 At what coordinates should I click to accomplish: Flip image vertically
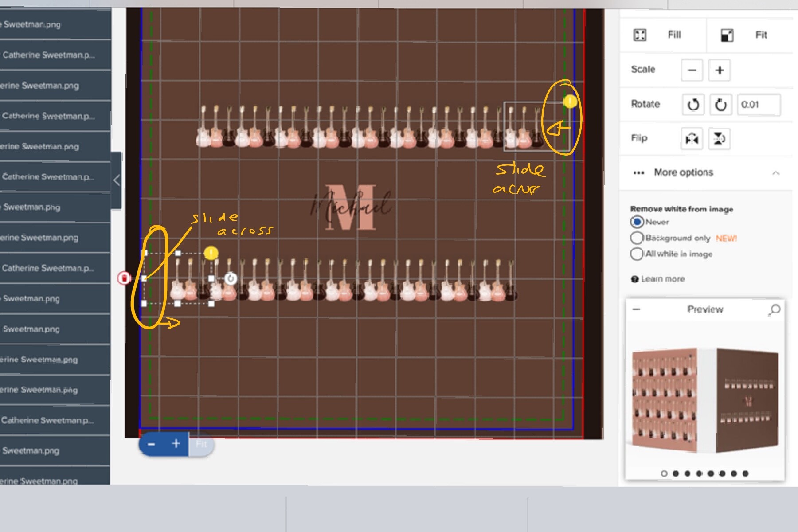(719, 139)
